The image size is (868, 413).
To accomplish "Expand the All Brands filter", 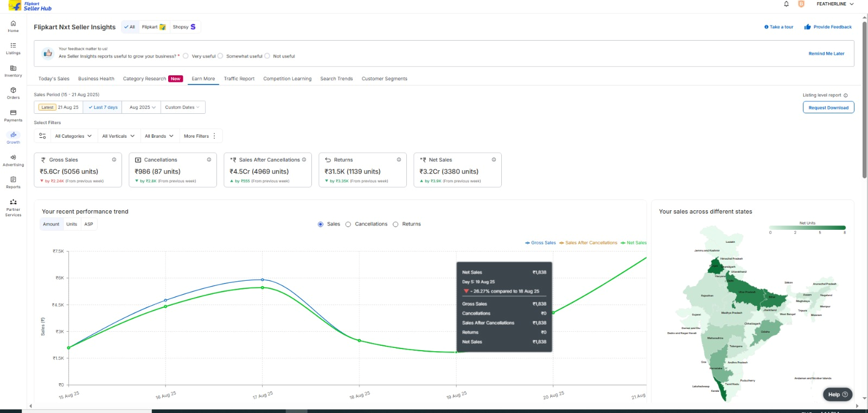I will pyautogui.click(x=159, y=136).
